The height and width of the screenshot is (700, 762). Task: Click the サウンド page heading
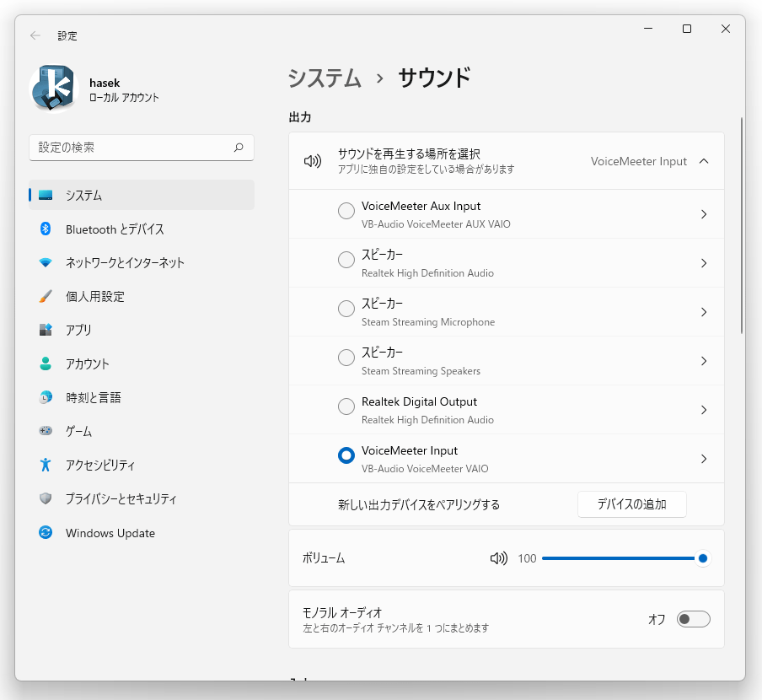tap(434, 78)
